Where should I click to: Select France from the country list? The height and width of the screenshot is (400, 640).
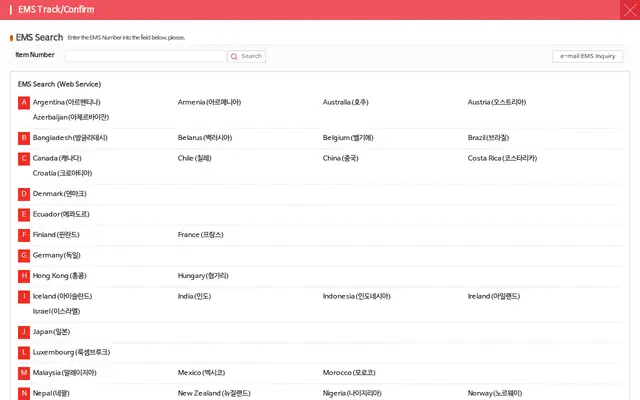point(200,234)
